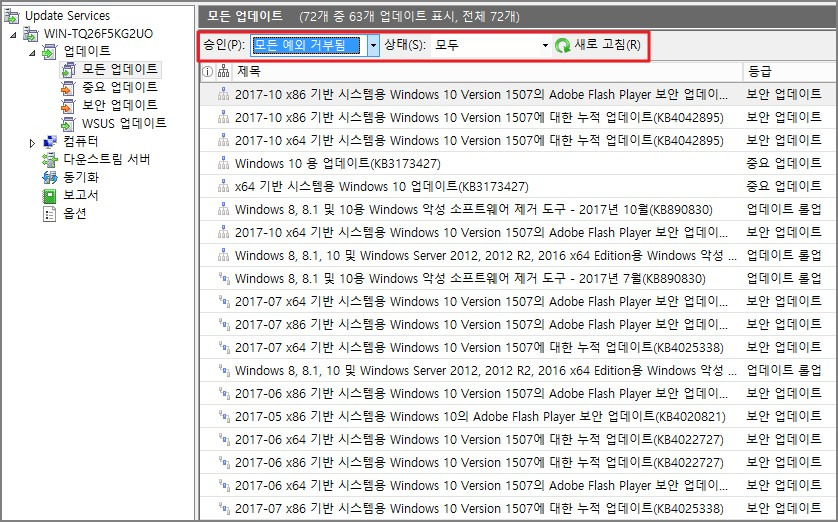Click hierarchy icon of 2017-10 x86 KB4042895 row
This screenshot has height=522, width=838.
pos(223,118)
